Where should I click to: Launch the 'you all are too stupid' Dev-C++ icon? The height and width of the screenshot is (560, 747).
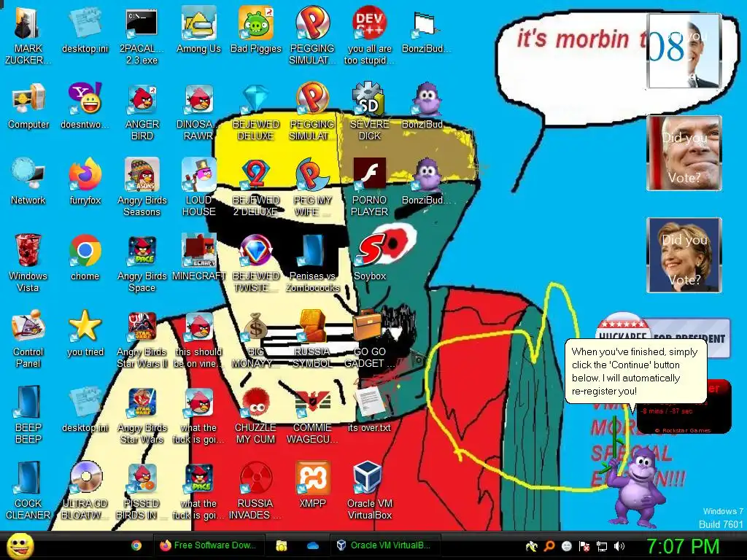pyautogui.click(x=370, y=36)
